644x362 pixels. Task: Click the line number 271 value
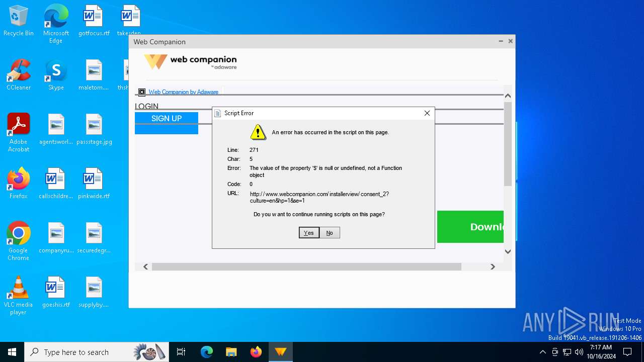coord(254,150)
